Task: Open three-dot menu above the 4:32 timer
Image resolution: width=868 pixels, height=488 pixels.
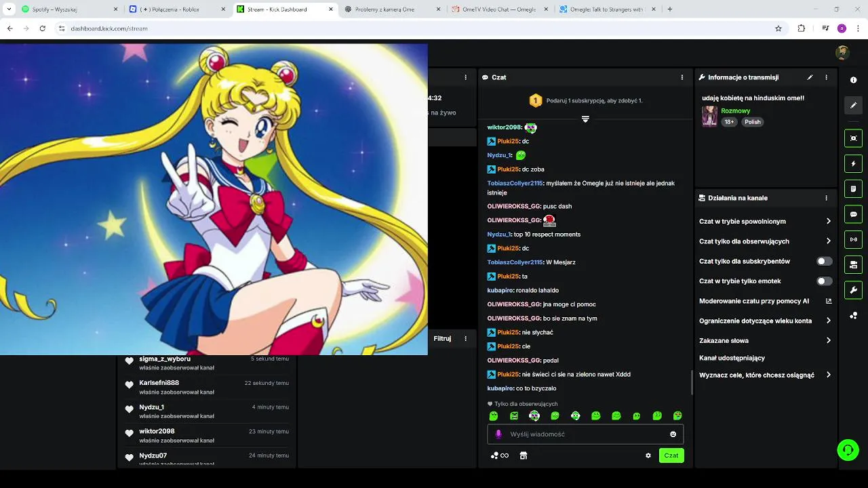Action: 465,77
